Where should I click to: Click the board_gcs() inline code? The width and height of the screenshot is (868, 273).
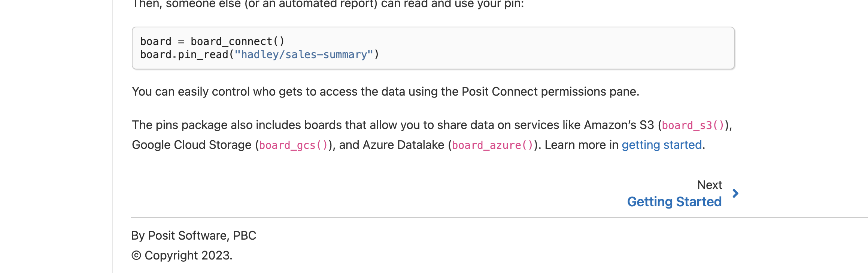point(294,145)
